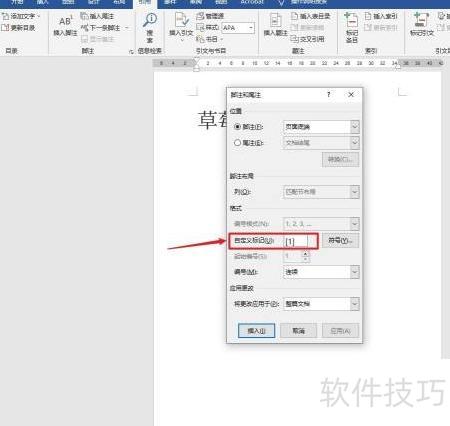Click the Insert button in the dialog
Viewport: 450px width, 426px height.
(257, 331)
